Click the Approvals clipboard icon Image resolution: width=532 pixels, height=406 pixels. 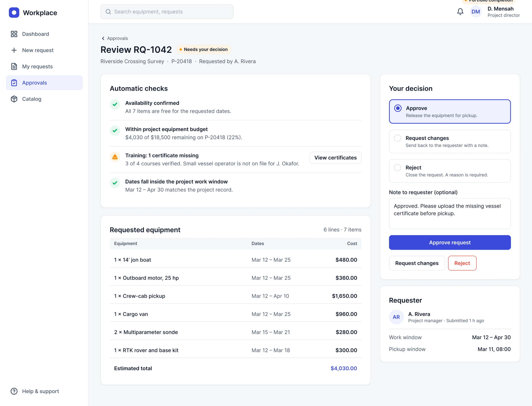click(x=14, y=83)
